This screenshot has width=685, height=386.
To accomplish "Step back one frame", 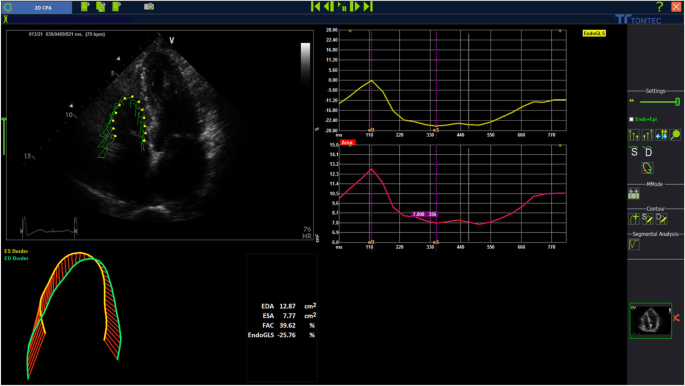I will pos(329,7).
